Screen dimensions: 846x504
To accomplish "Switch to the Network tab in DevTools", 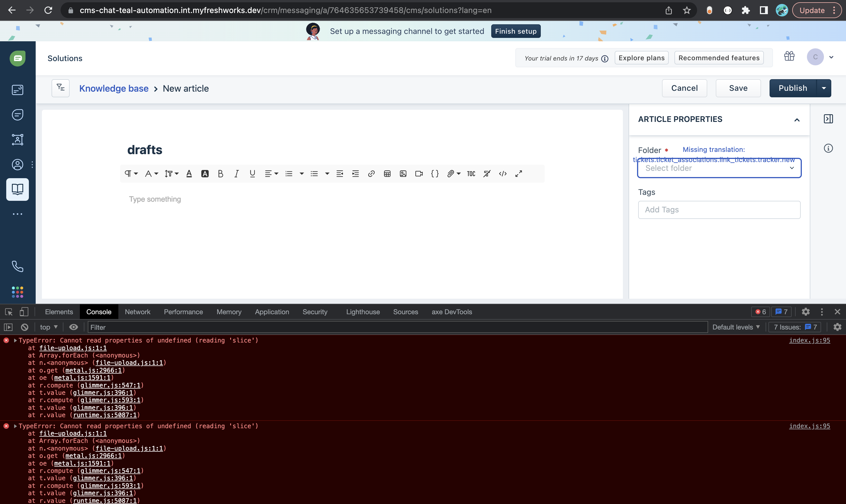I will point(137,312).
